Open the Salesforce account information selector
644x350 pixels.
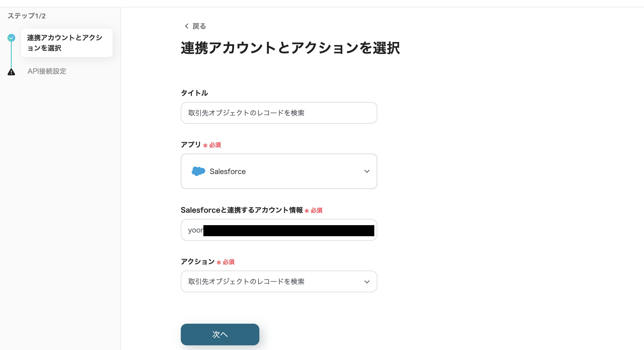[279, 230]
